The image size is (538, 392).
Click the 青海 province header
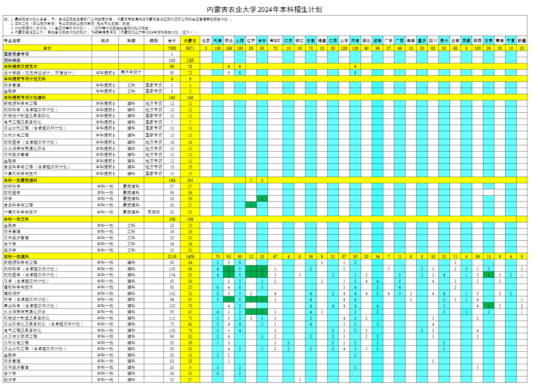500,41
